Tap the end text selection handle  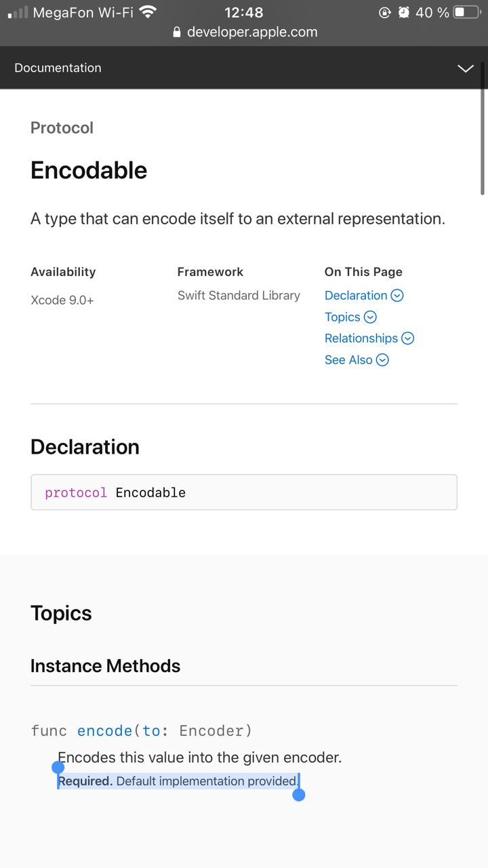coord(299,794)
